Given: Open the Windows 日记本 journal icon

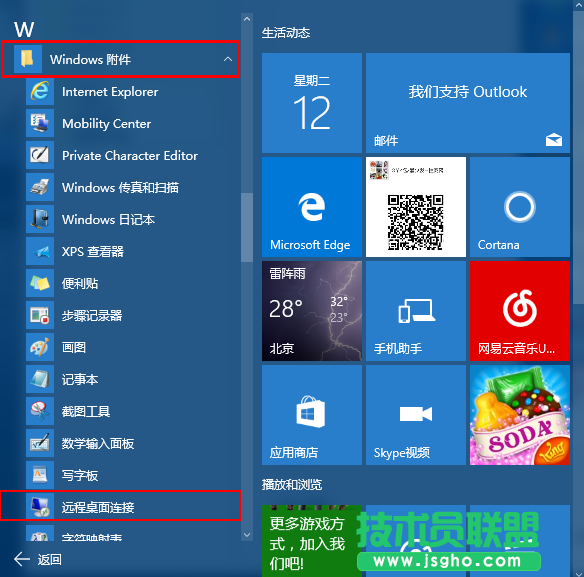Looking at the screenshot, I should (x=40, y=219).
